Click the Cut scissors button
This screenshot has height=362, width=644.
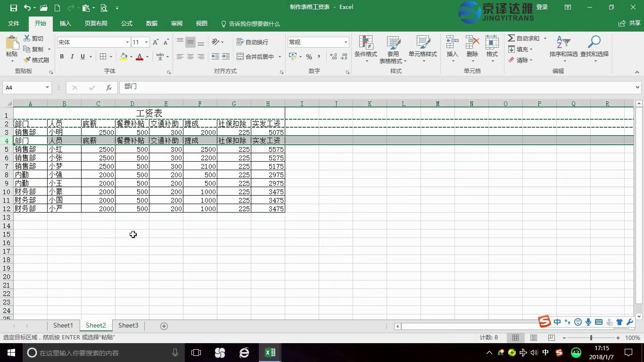pyautogui.click(x=34, y=38)
